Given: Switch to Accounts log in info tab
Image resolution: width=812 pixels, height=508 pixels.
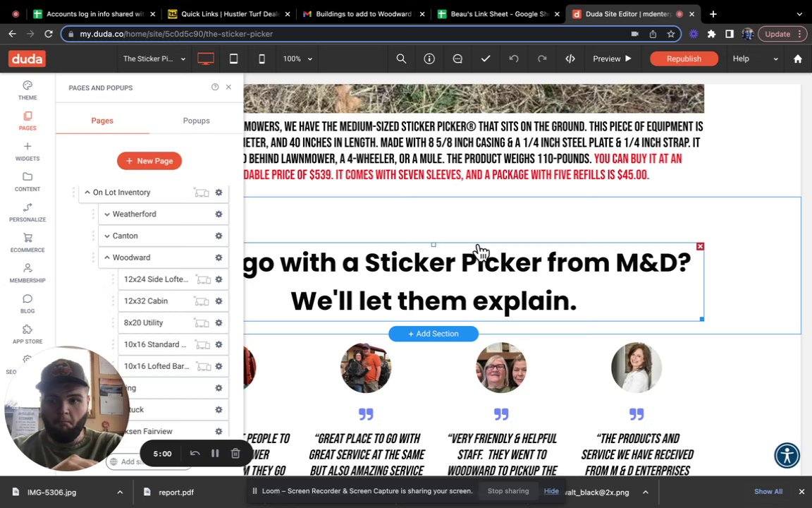Looking at the screenshot, I should 94,14.
